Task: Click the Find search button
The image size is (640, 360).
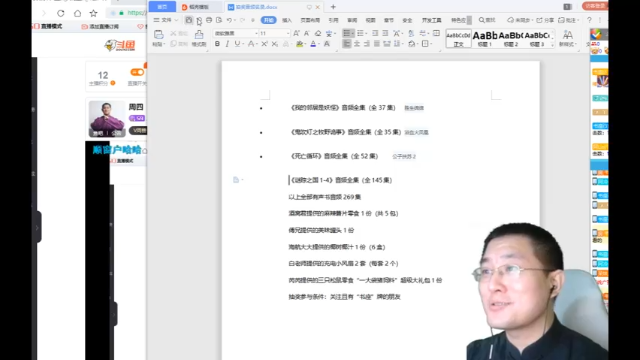Action: click(x=487, y=20)
